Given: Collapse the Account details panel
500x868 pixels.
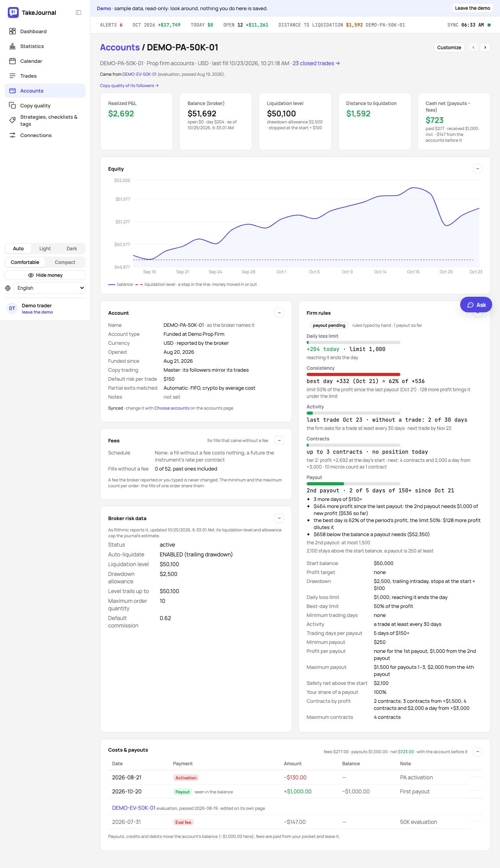Looking at the screenshot, I should (x=279, y=313).
